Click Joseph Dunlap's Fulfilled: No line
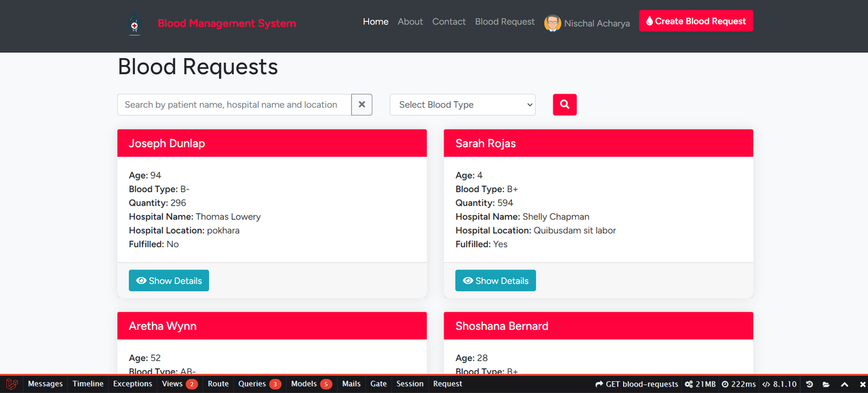Screen dimensions: 868x393 click(154, 244)
